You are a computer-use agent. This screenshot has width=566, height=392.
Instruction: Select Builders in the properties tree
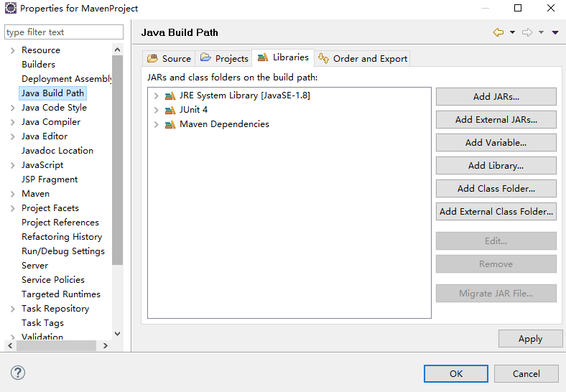pyautogui.click(x=38, y=64)
